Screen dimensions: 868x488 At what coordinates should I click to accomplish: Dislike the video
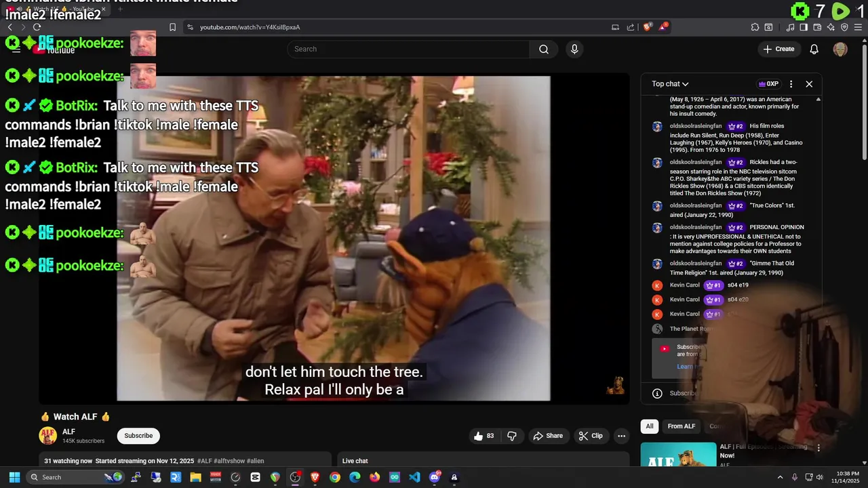[x=512, y=436]
